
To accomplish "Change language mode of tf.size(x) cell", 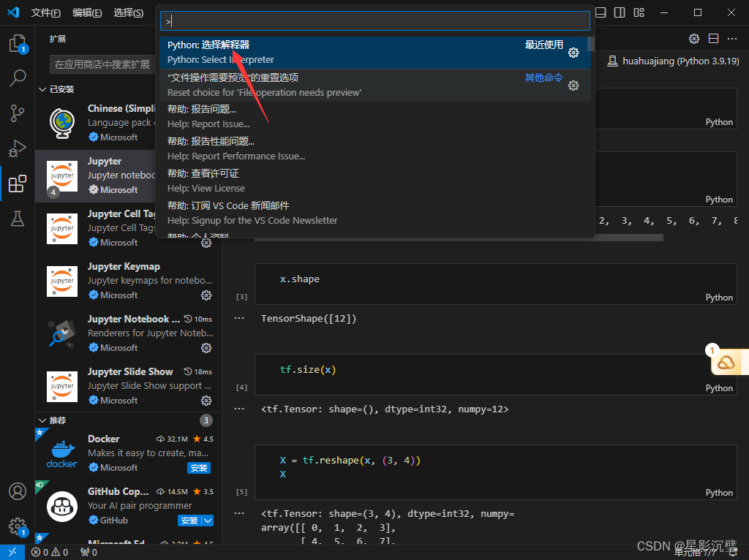I will [x=719, y=388].
